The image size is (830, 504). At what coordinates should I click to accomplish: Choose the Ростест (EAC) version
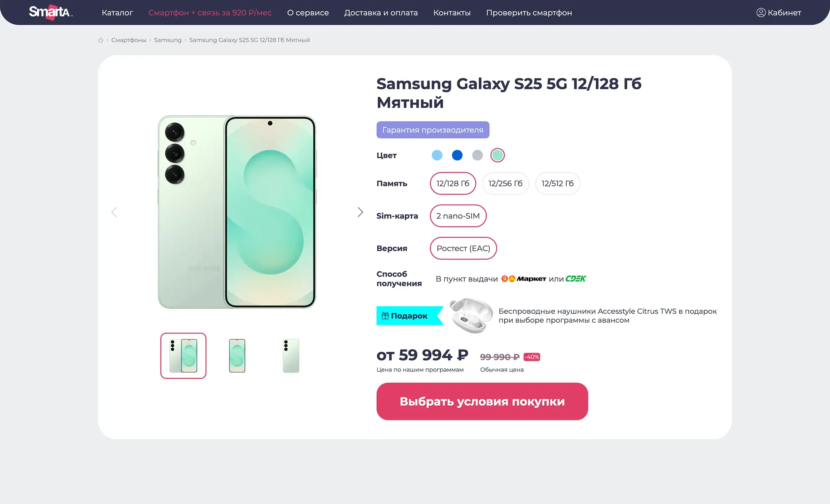[x=463, y=249]
